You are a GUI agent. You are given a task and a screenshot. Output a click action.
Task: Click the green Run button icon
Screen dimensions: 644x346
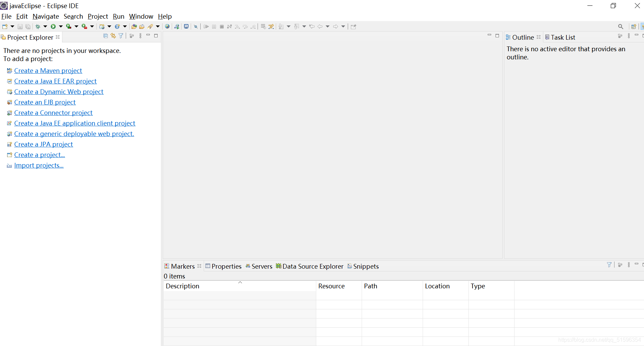pyautogui.click(x=53, y=26)
